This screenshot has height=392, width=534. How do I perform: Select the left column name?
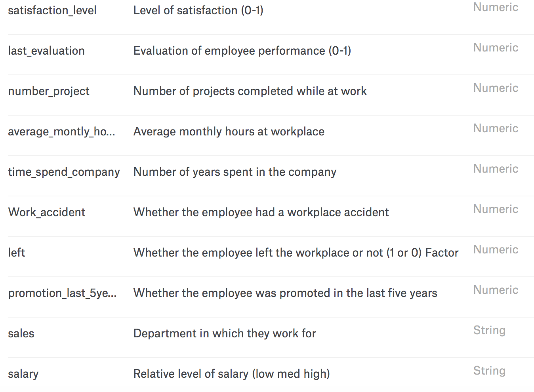click(17, 253)
